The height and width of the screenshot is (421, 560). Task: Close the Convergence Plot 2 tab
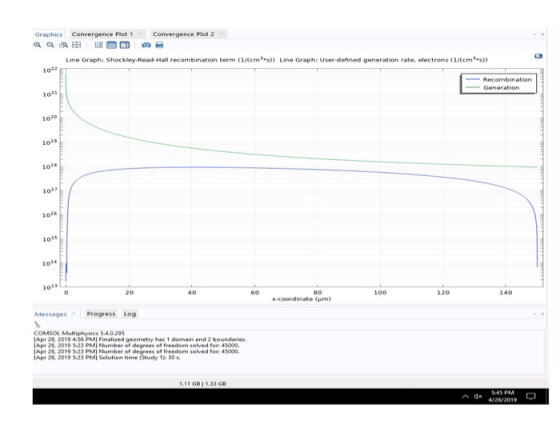(x=221, y=34)
